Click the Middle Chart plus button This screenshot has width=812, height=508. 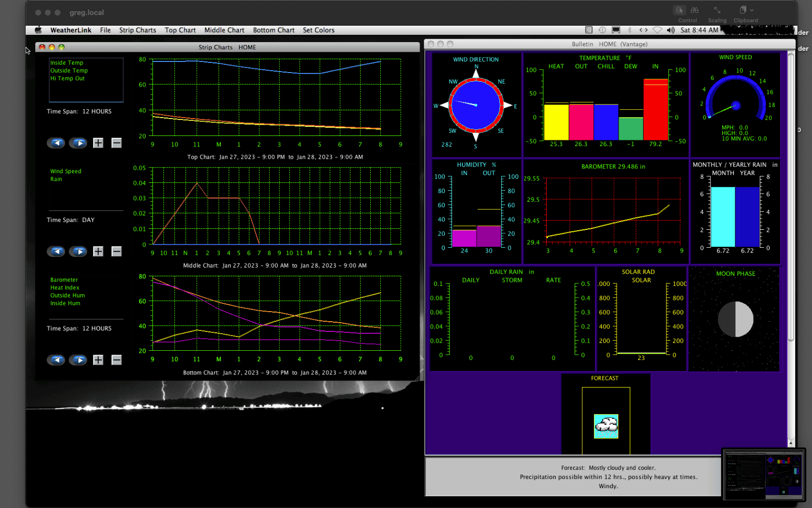click(x=98, y=251)
